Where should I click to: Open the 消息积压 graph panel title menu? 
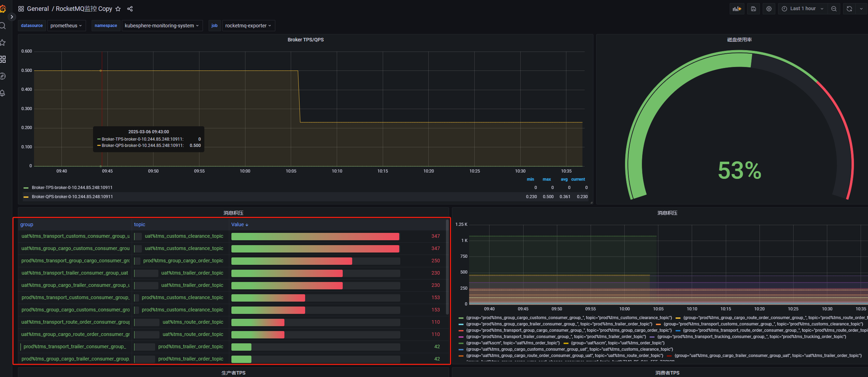click(x=667, y=213)
